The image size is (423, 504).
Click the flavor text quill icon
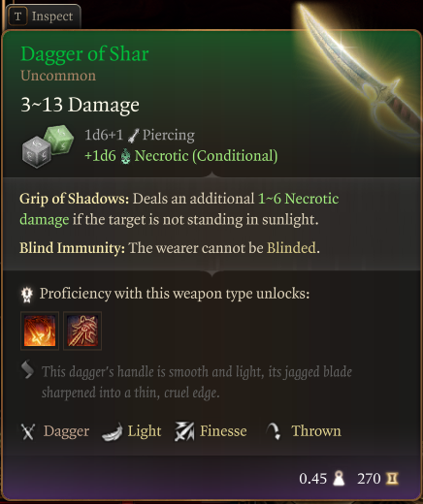click(x=27, y=369)
